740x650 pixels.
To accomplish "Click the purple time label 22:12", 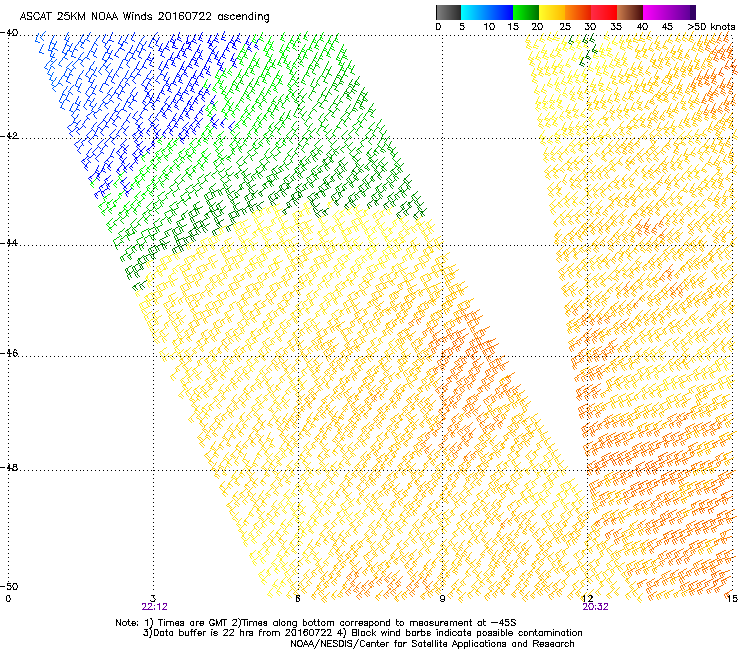I will (x=154, y=607).
